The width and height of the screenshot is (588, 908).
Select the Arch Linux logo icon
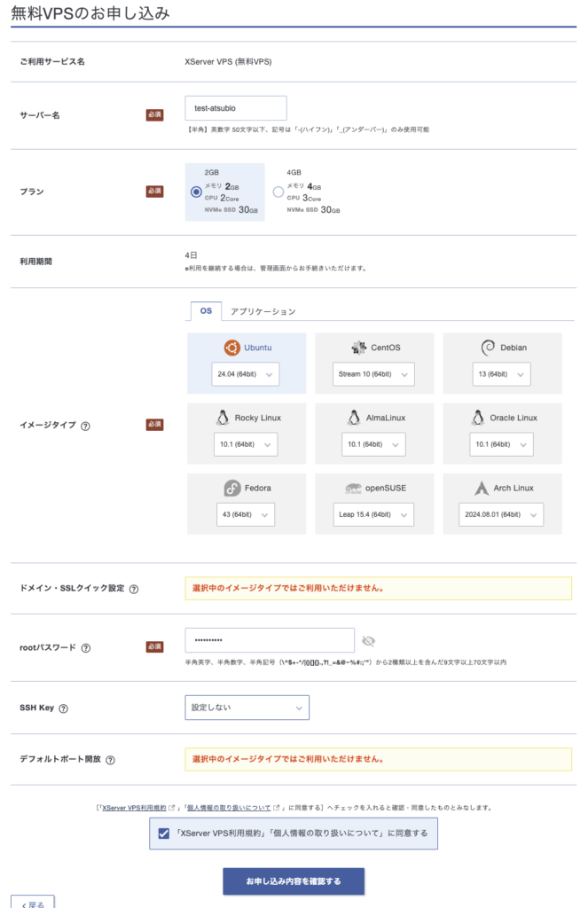pos(482,489)
